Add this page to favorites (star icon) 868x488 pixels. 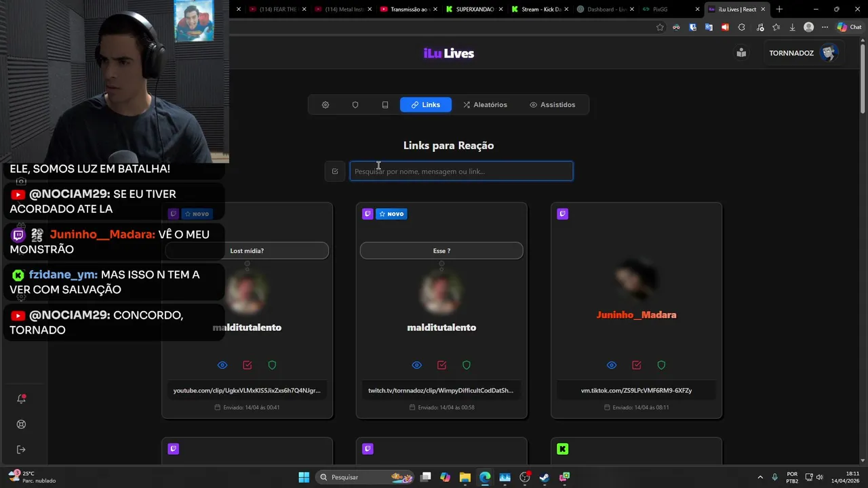pos(660,27)
